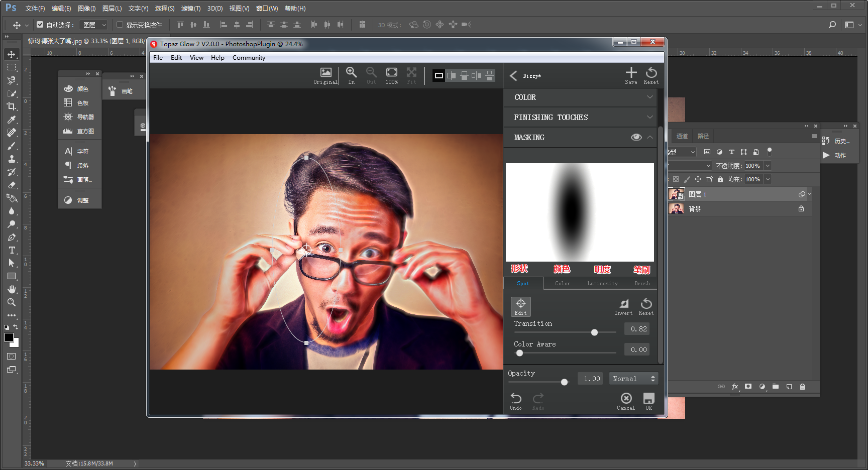This screenshot has width=868, height=470.
Task: Open the 图层 auto-select dropdown
Action: (94, 25)
